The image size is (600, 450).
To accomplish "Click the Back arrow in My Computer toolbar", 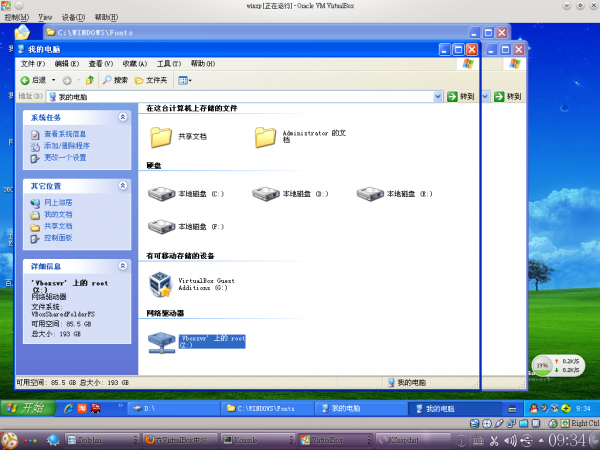I will [x=25, y=80].
